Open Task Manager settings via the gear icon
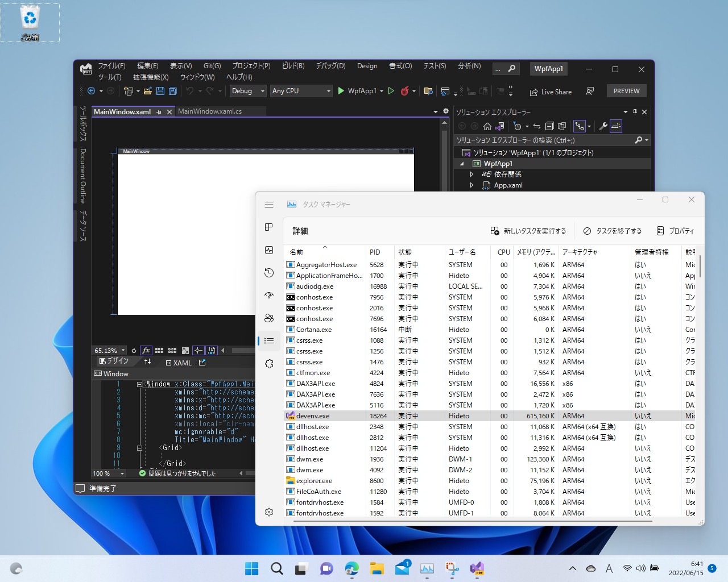Viewport: 728px width, 582px height. [x=268, y=512]
